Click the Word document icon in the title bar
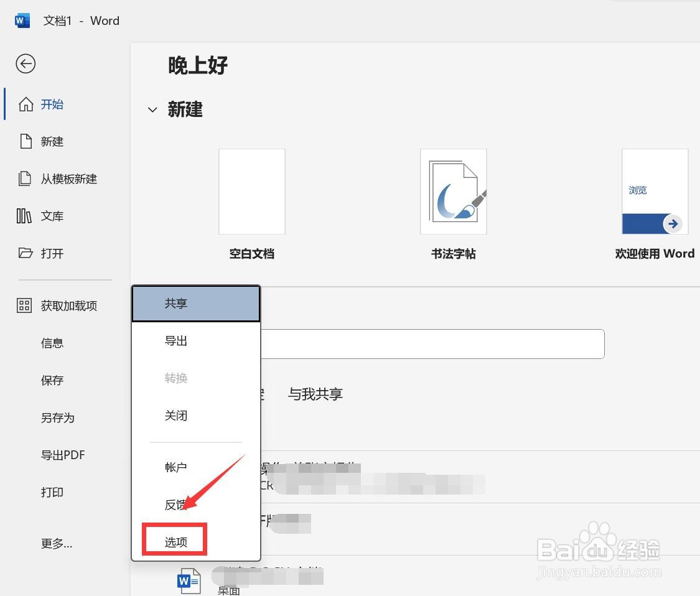The image size is (700, 596). coord(22,20)
